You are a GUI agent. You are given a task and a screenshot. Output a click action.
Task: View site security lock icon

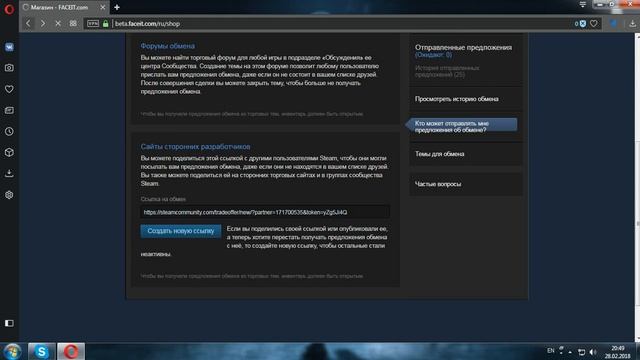coord(105,24)
